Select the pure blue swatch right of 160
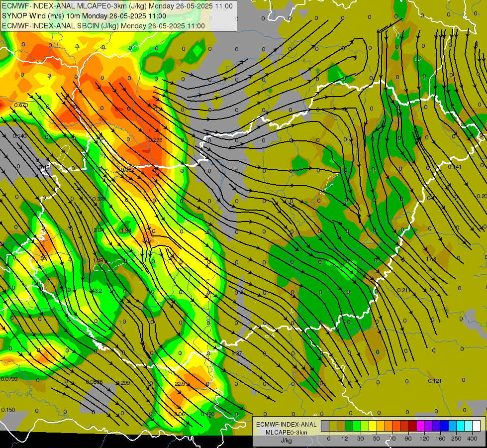Screen dimensions: 487x448 click(x=445, y=426)
